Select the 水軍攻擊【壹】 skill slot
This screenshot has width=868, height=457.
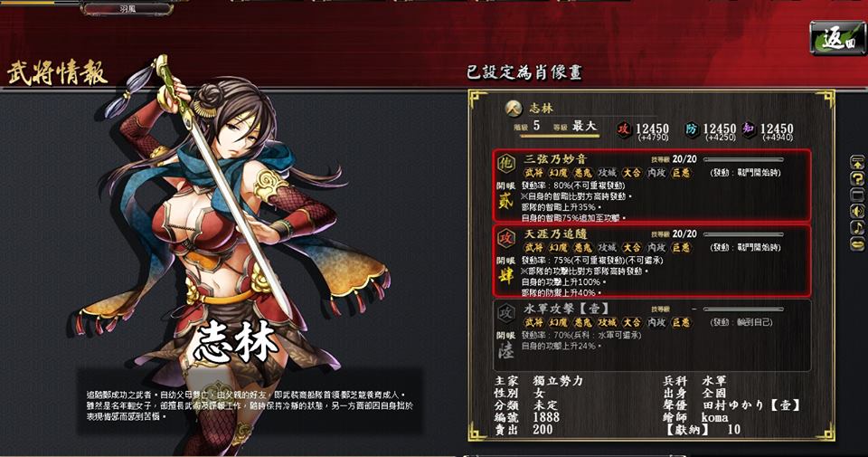[652, 335]
